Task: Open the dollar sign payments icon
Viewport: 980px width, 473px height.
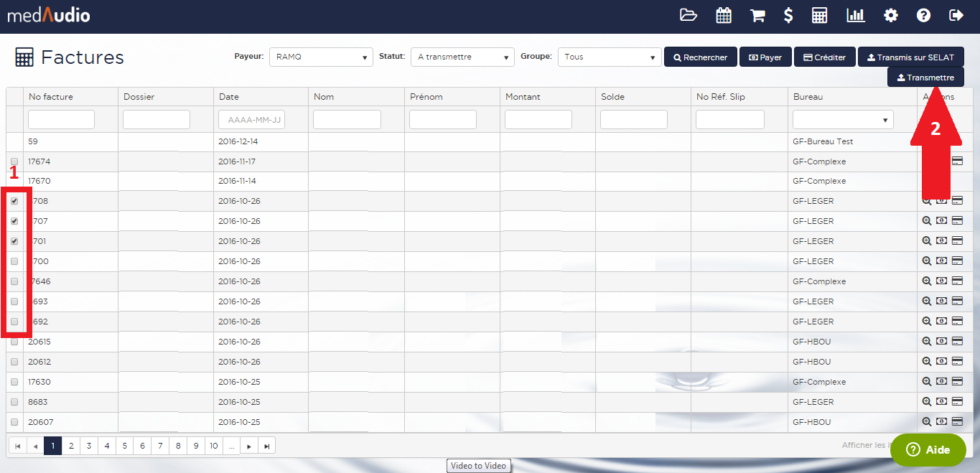Action: coord(788,15)
